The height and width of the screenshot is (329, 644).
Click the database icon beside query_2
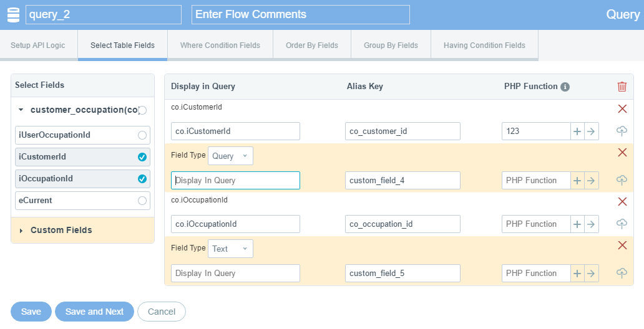point(14,15)
